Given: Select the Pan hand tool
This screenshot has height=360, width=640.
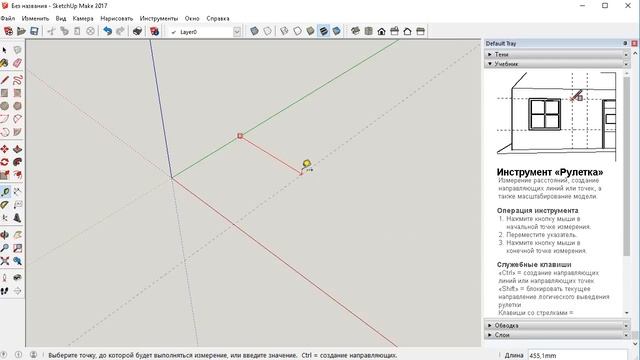Looking at the screenshot, I should pos(17,235).
